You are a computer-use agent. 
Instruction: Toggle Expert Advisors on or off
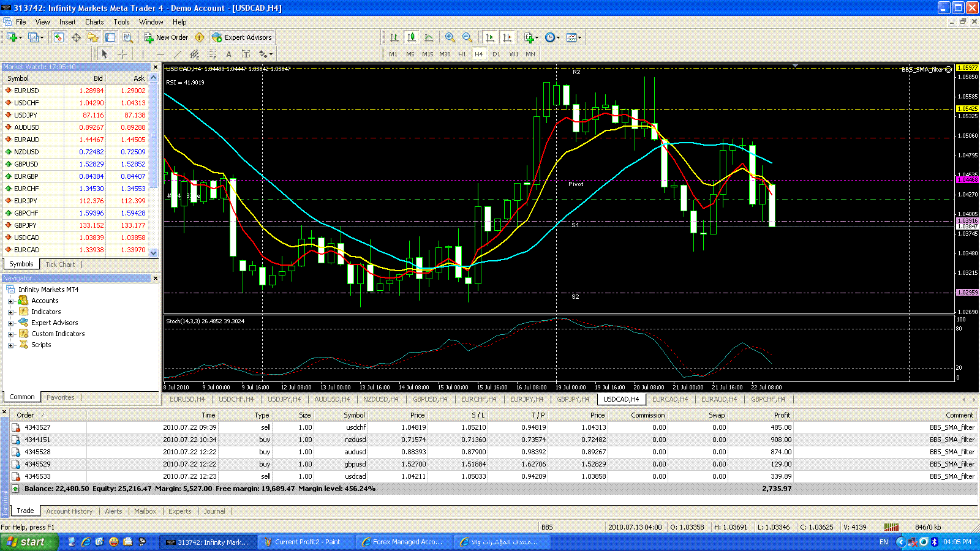tap(242, 37)
